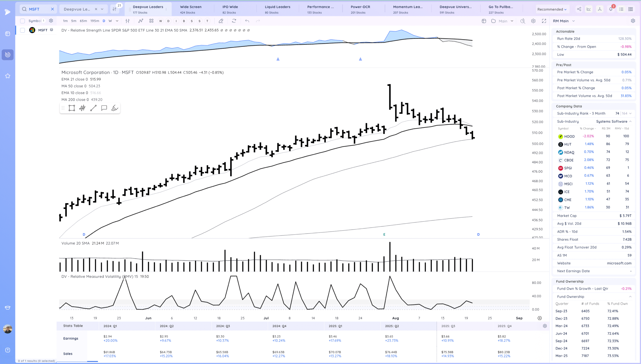Open microsoft.com website link
641x364 pixels.
click(619, 263)
